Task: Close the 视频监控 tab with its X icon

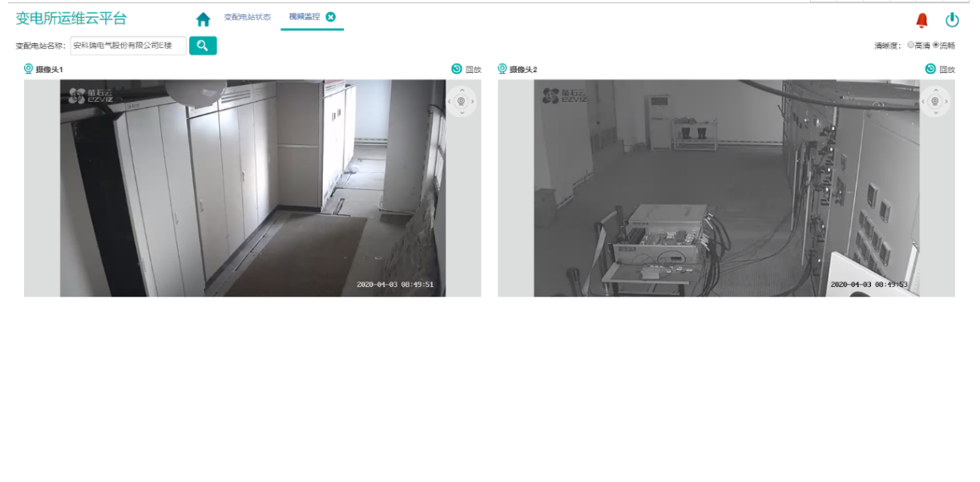Action: click(x=331, y=17)
